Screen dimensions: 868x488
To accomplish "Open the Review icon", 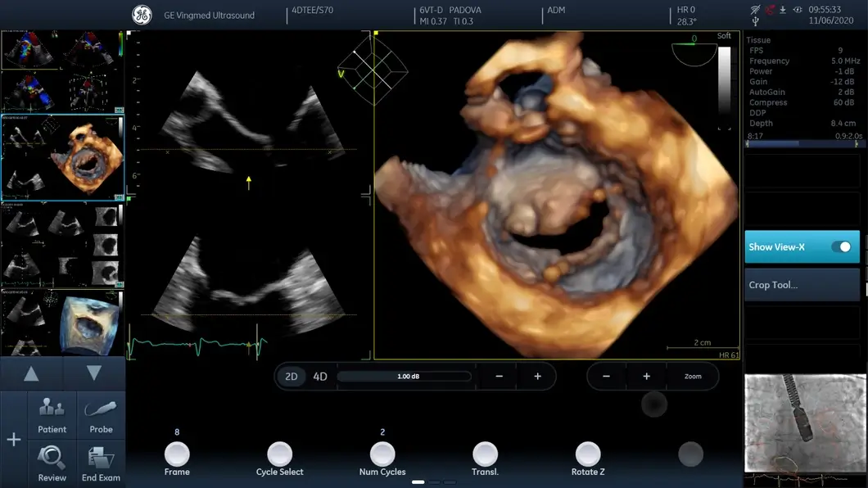I will [x=52, y=463].
